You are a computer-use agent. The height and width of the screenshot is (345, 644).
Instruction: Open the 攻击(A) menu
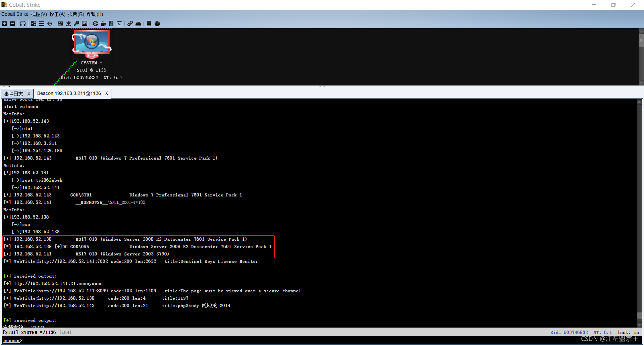(x=57, y=14)
